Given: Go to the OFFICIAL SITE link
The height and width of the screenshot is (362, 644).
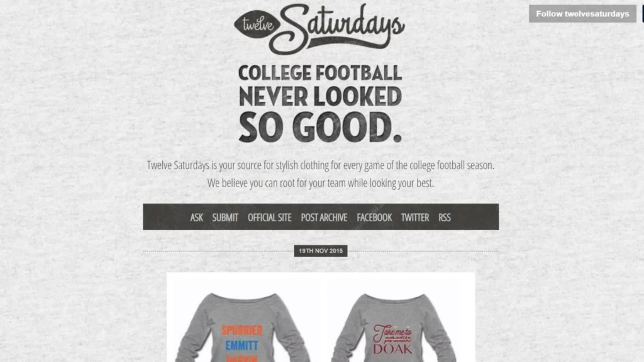Looking at the screenshot, I should 269,217.
